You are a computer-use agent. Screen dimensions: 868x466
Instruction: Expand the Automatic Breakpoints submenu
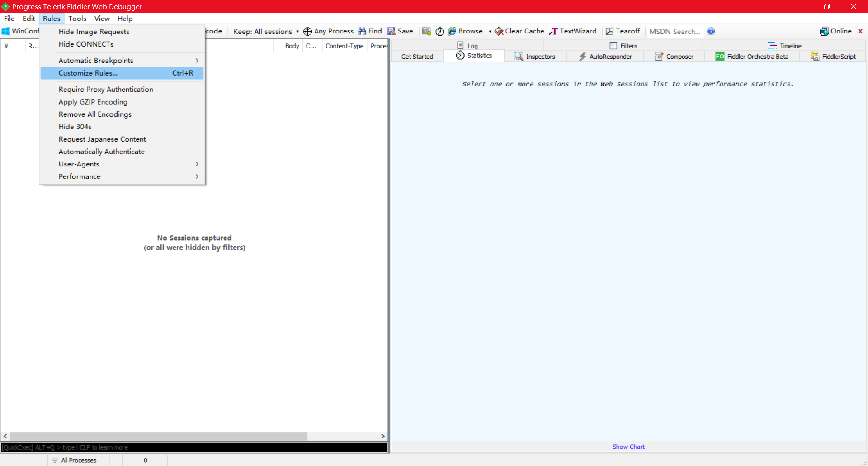pyautogui.click(x=122, y=61)
